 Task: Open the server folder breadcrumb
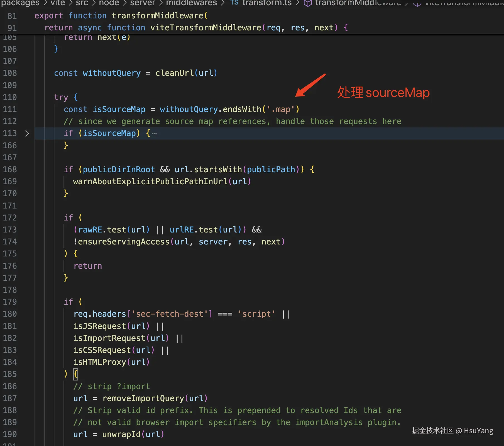[x=143, y=3]
